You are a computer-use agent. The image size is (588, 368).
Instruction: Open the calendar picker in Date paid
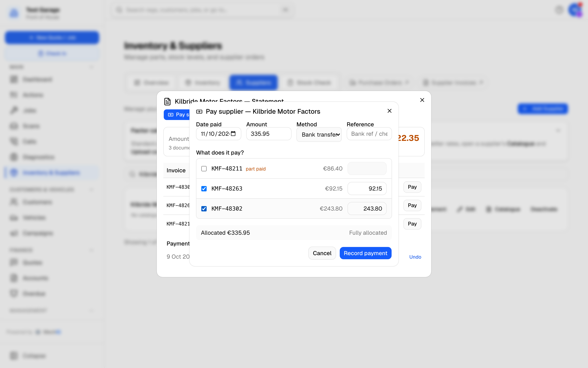(233, 134)
